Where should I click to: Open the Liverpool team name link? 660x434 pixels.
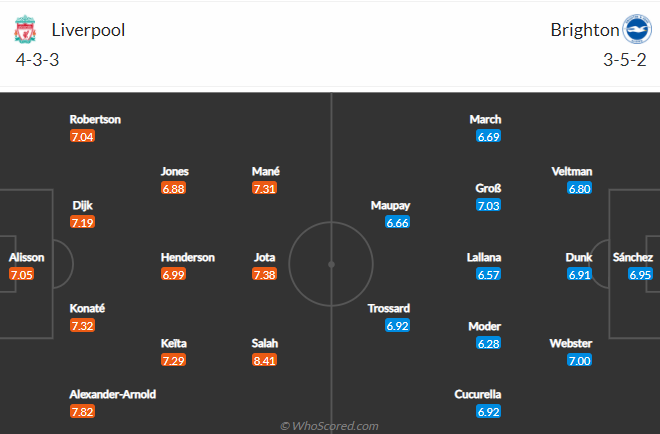point(88,30)
